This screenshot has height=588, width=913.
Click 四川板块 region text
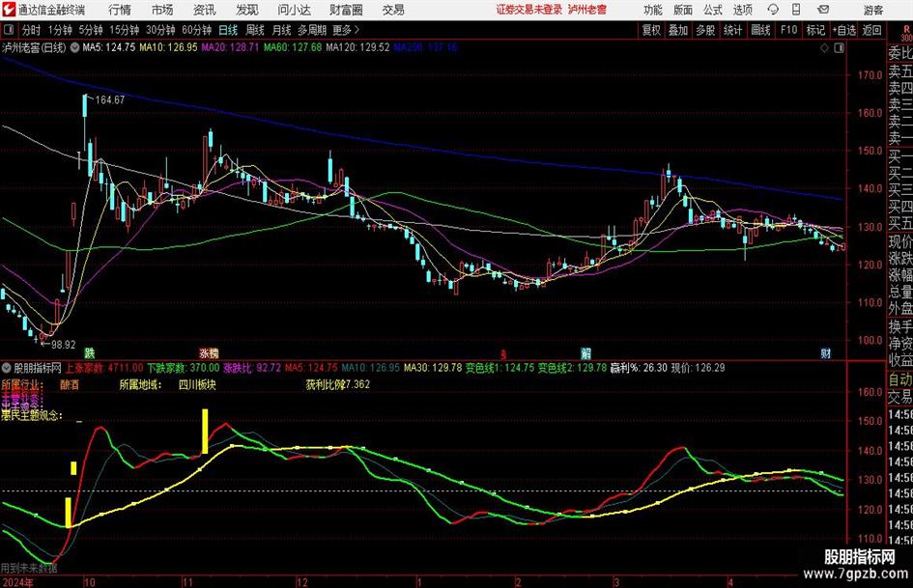pyautogui.click(x=197, y=385)
